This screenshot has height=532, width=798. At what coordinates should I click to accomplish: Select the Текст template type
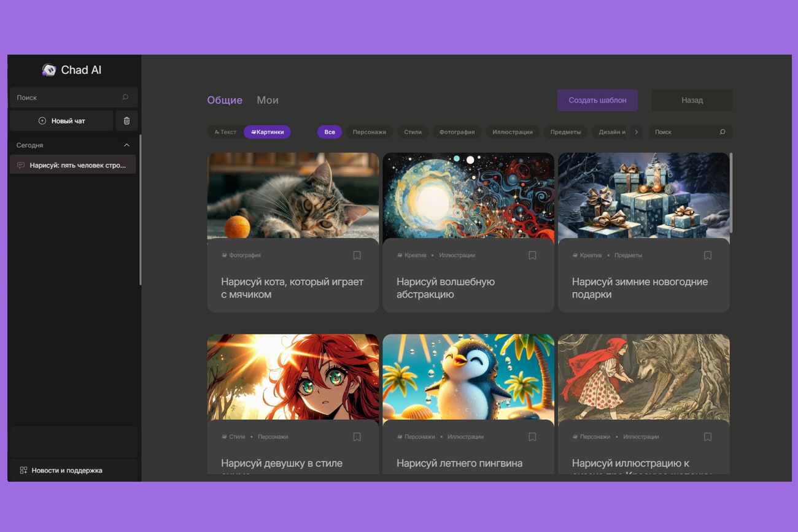pyautogui.click(x=225, y=132)
